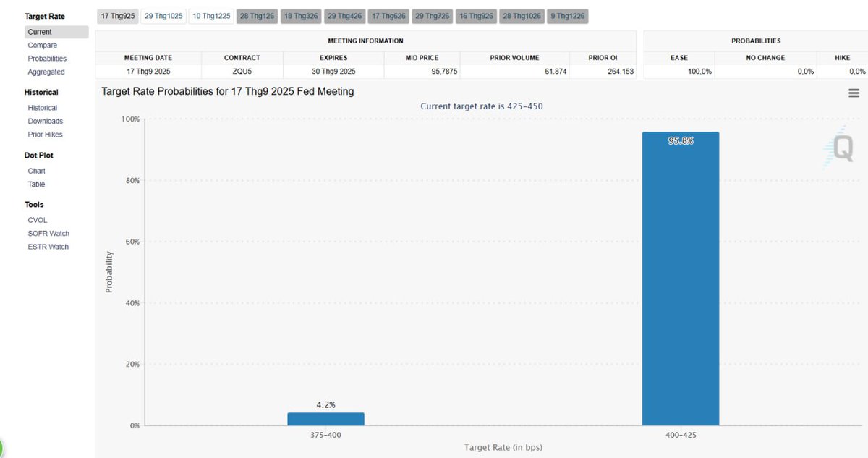The width and height of the screenshot is (868, 458).
Task: Open the SOFR Watch tool
Action: tap(48, 233)
